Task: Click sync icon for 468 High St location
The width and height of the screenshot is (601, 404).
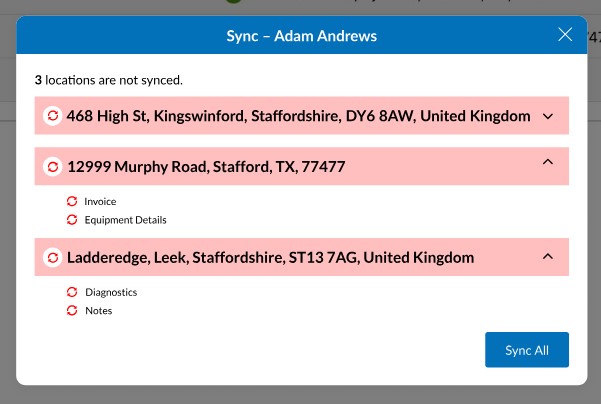Action: pyautogui.click(x=53, y=116)
